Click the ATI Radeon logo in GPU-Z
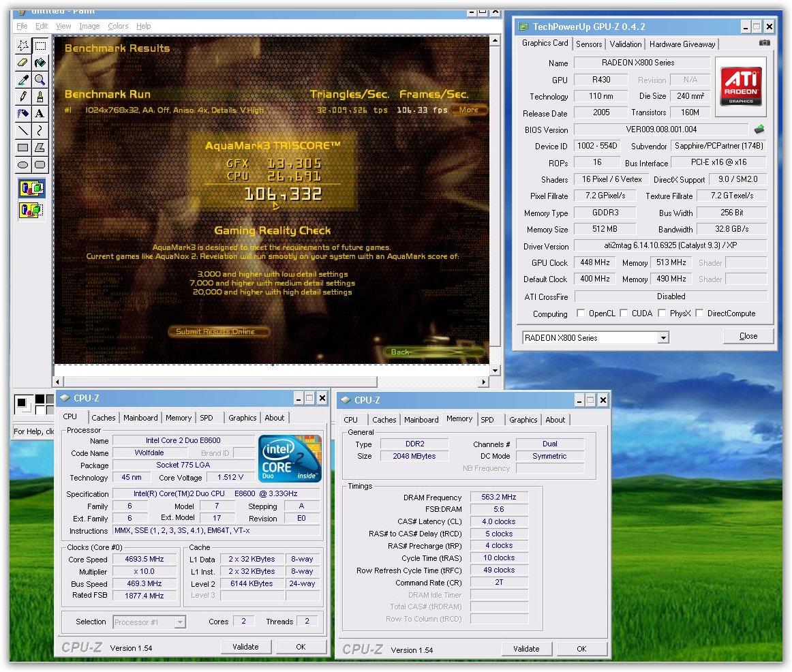 [x=740, y=87]
